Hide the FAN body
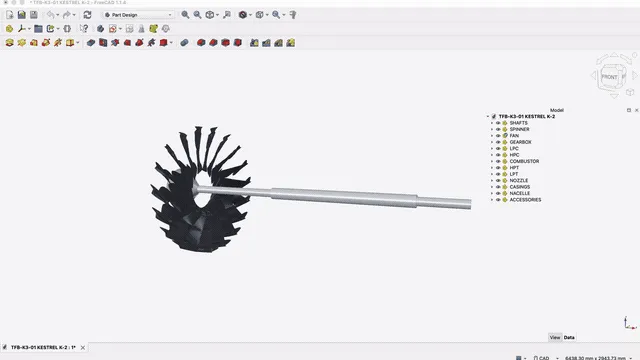Screen dimensions: 640x360 498,136
